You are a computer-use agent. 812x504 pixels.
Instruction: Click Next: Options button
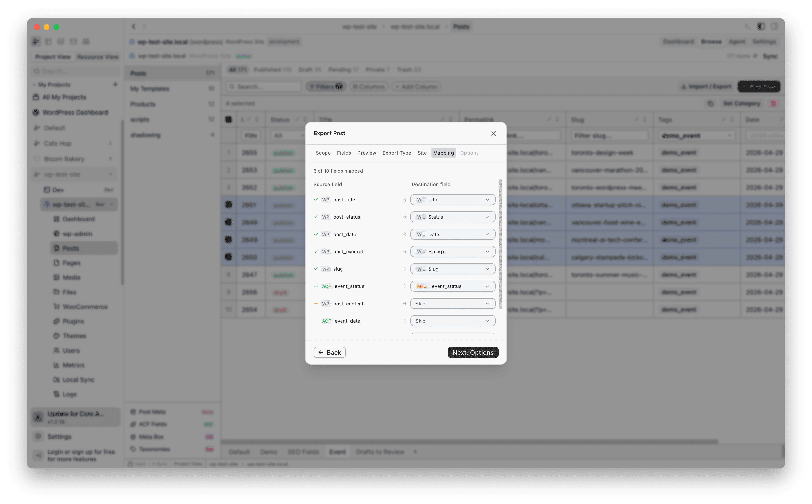click(473, 352)
